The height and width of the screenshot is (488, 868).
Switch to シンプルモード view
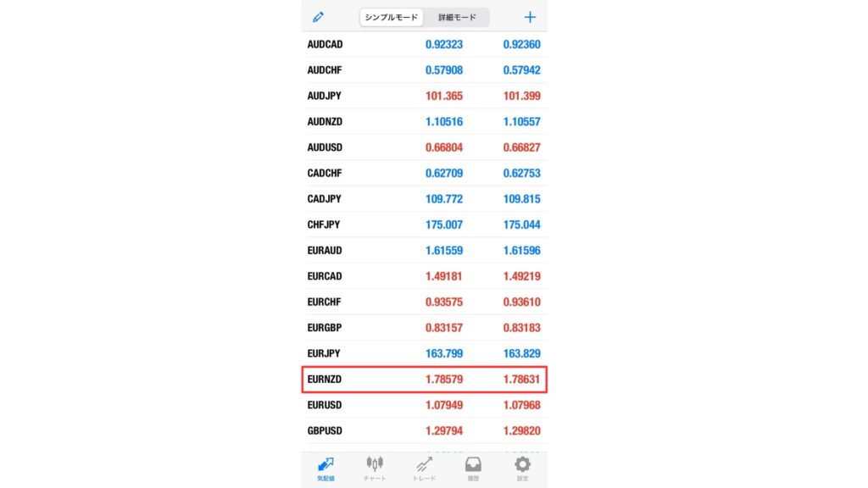click(x=392, y=17)
